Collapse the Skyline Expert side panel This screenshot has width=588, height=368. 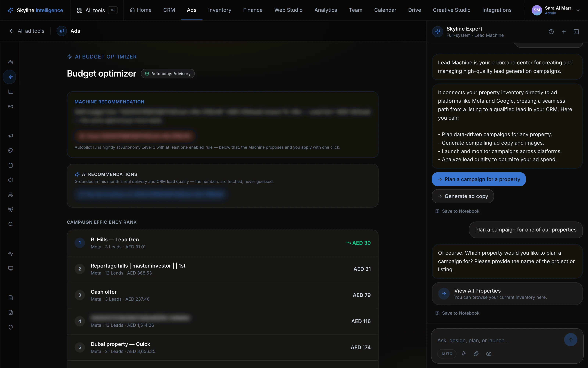576,32
